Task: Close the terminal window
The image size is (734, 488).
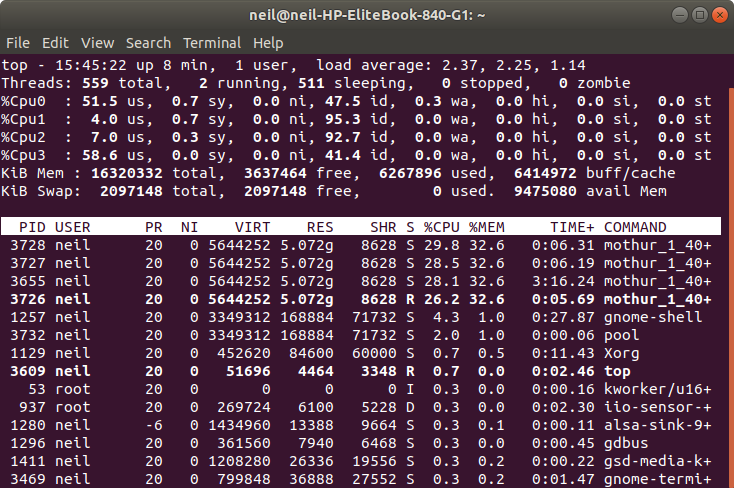Action: coord(719,15)
